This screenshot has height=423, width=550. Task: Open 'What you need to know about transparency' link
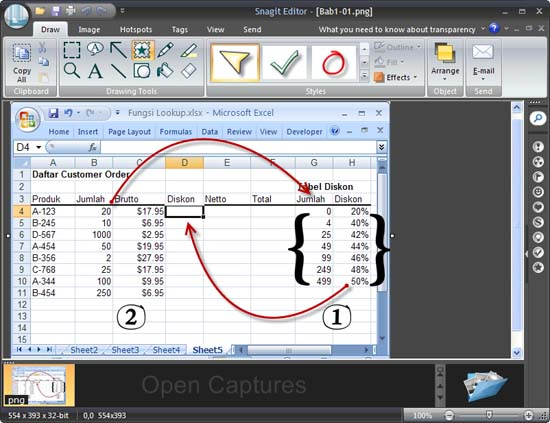pyautogui.click(x=397, y=29)
